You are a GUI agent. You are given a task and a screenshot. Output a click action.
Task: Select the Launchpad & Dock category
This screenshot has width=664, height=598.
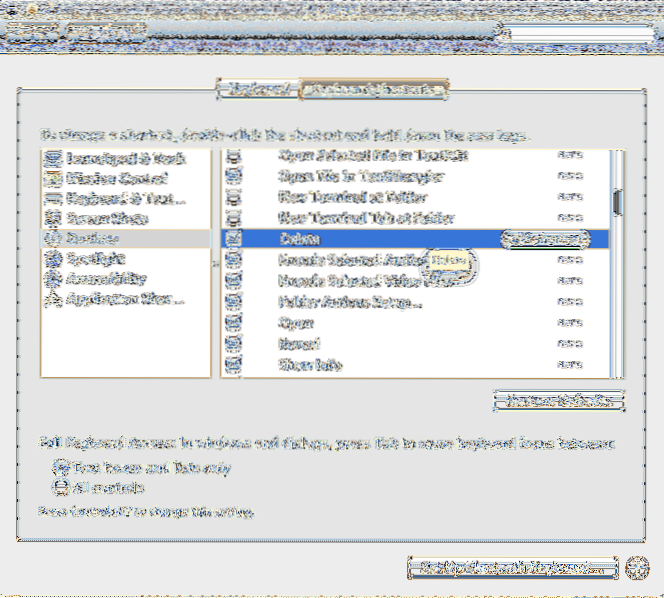[112, 158]
